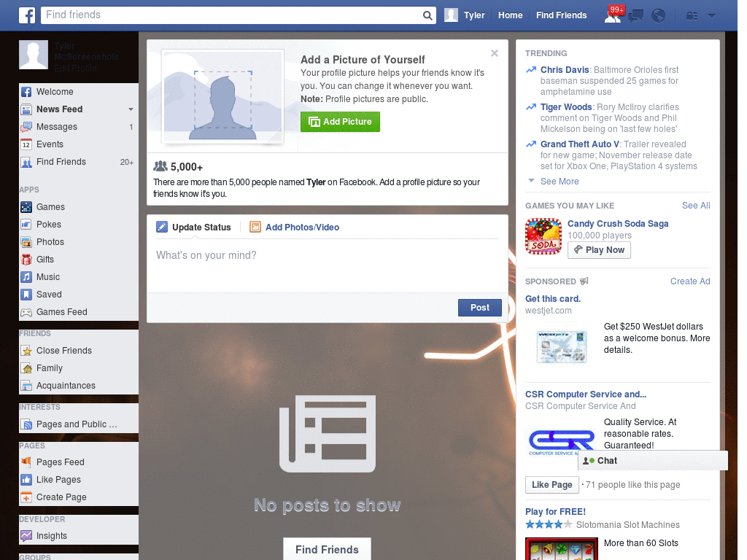This screenshot has height=560, width=747.
Task: Open the notifications globe icon
Action: pos(659,16)
